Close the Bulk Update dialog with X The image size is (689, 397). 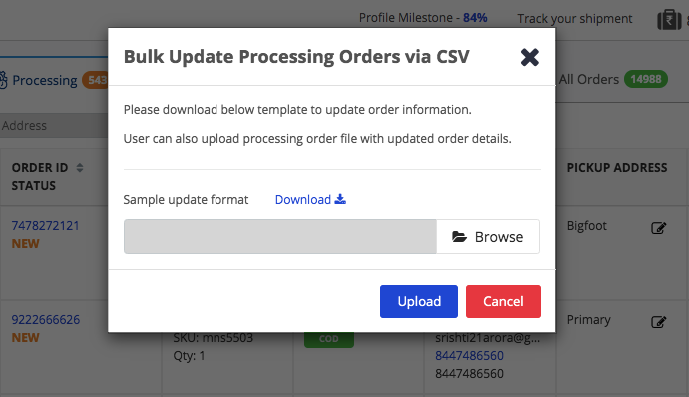tap(529, 57)
